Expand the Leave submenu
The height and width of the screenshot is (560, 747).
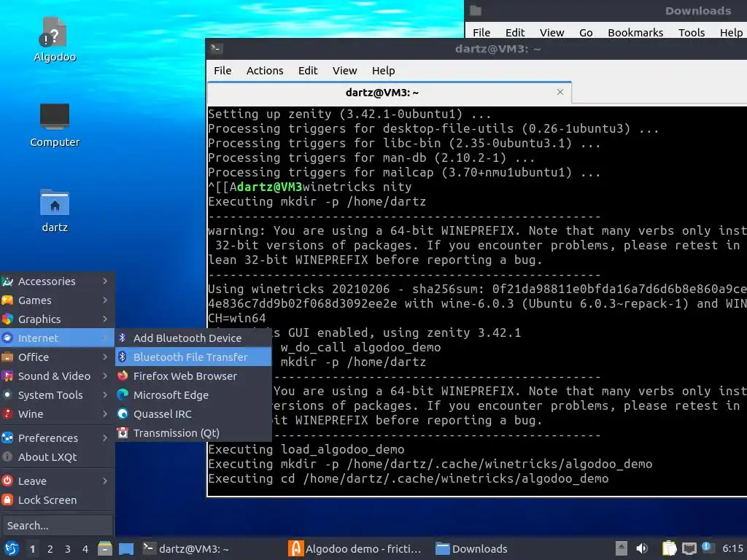pyautogui.click(x=57, y=481)
